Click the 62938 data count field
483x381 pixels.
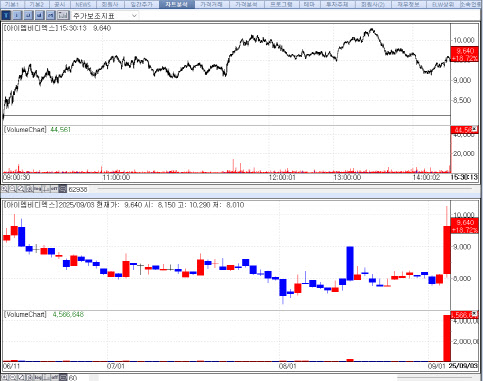(x=78, y=189)
